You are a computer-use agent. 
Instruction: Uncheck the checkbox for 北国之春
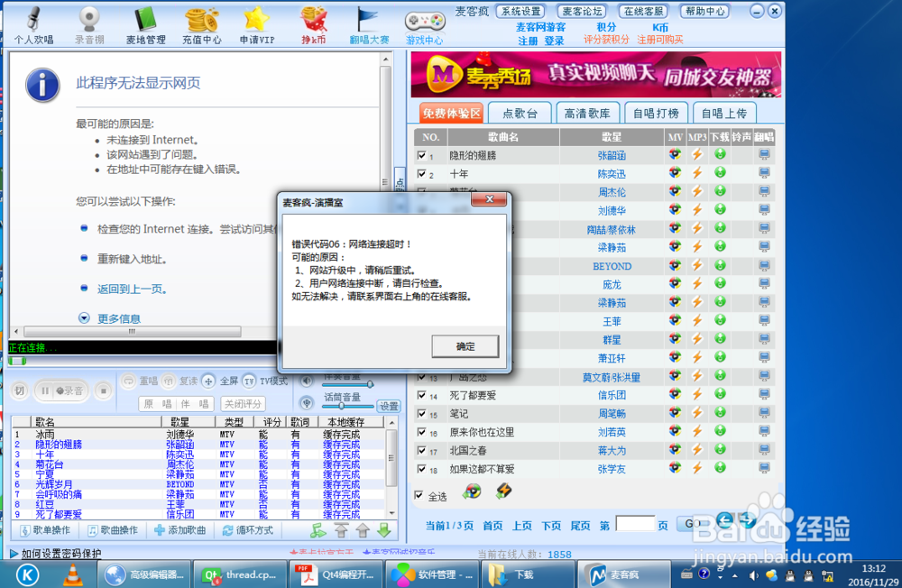421,451
